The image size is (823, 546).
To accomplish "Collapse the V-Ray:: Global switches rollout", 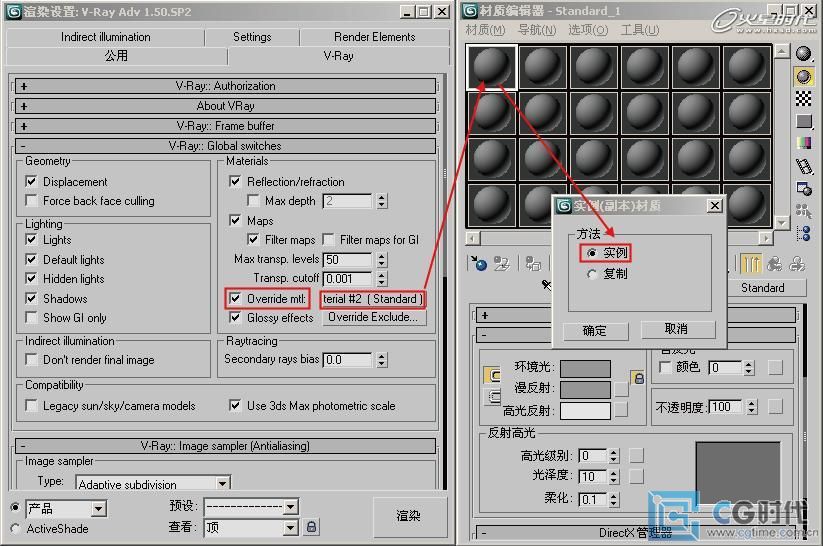I will [226, 146].
